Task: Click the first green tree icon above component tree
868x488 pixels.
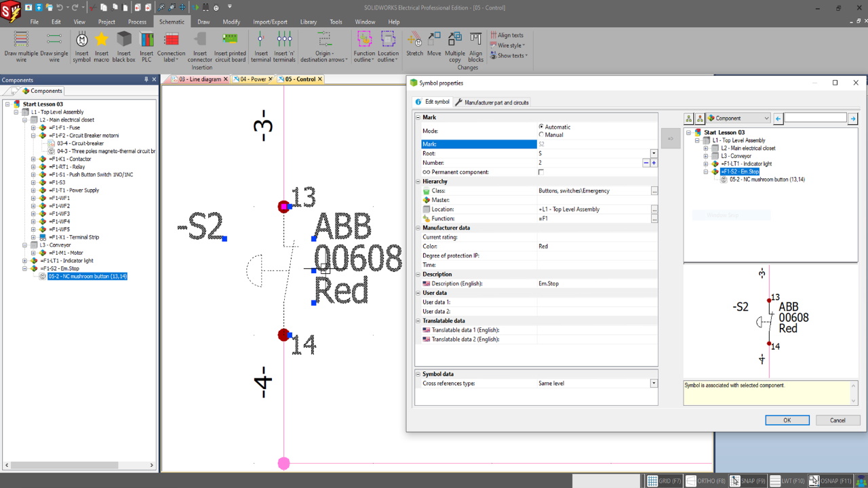Action: (x=689, y=118)
